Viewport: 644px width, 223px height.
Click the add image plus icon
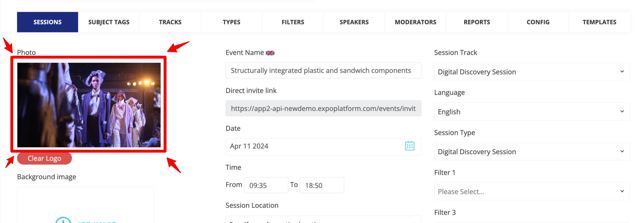tap(63, 220)
